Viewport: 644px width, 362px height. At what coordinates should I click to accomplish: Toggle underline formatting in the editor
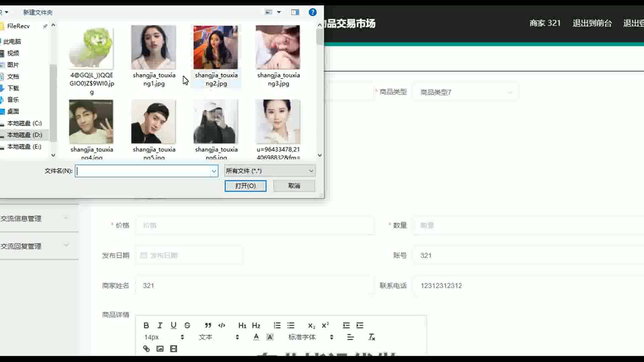173,325
